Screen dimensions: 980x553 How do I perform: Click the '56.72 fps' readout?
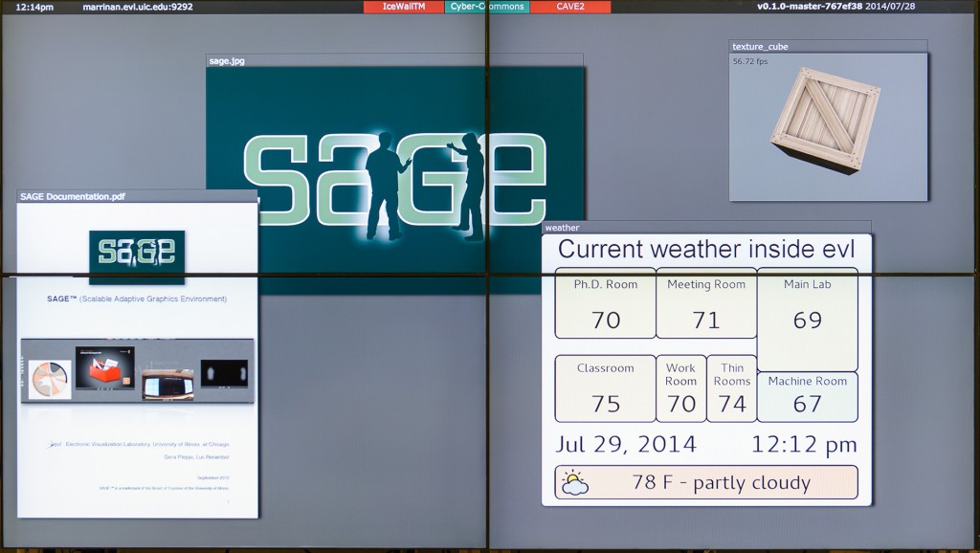pyautogui.click(x=750, y=61)
